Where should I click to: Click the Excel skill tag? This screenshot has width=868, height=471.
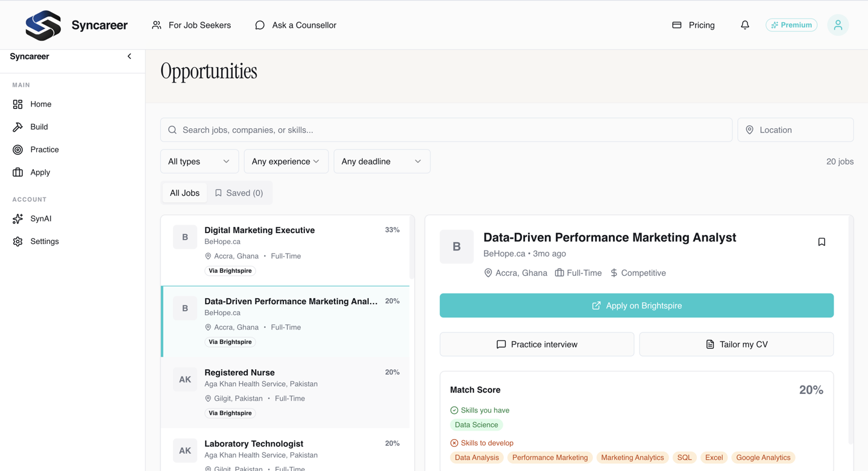(714, 458)
